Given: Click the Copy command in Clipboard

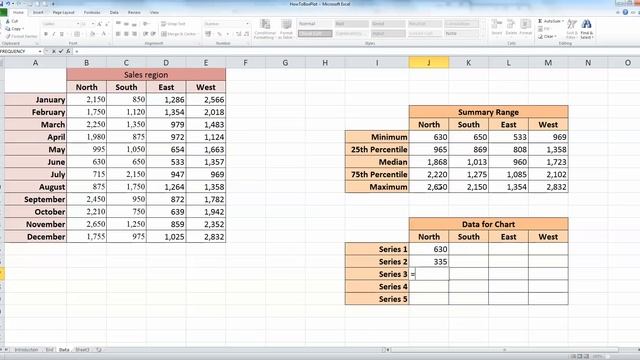Looking at the screenshot, I should tap(14, 29).
